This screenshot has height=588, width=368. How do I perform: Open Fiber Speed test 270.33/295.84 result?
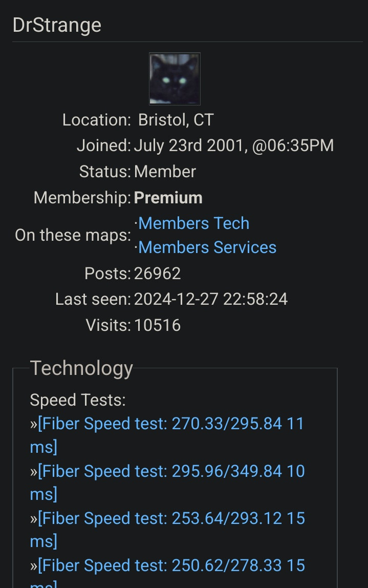(167, 435)
